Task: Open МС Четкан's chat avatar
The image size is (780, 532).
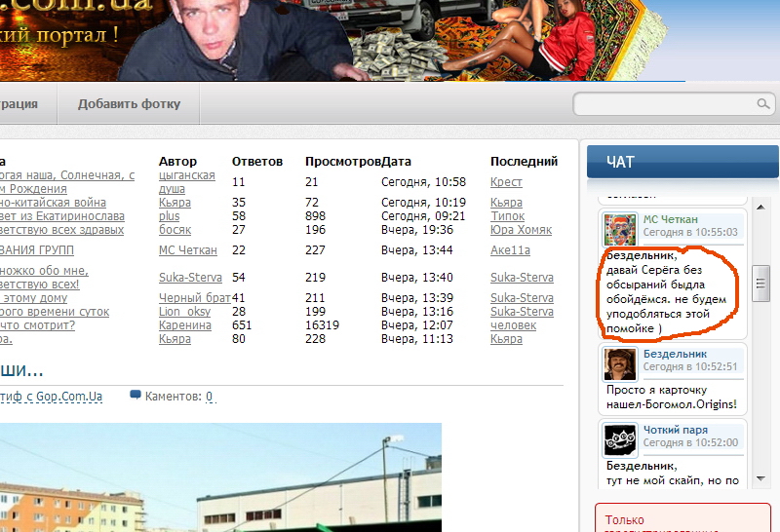Action: (x=620, y=229)
